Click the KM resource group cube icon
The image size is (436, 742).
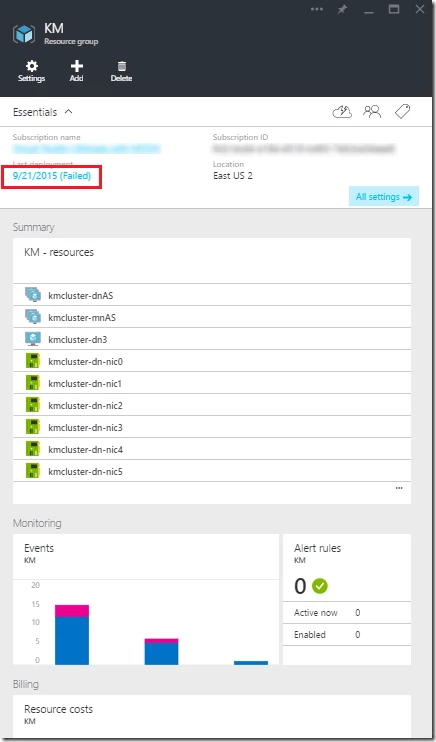pos(24,34)
